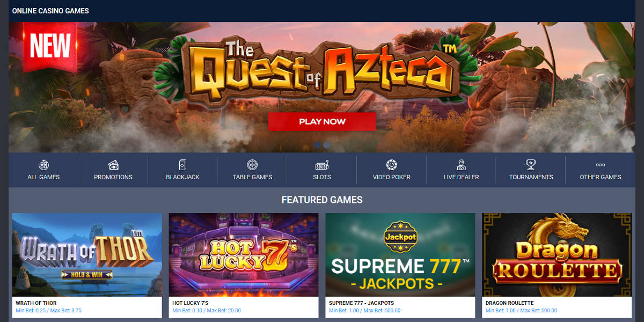Open the Hot Lucky 7's game thumbnail
Viewport: 644px width, 322px height.
tap(244, 255)
